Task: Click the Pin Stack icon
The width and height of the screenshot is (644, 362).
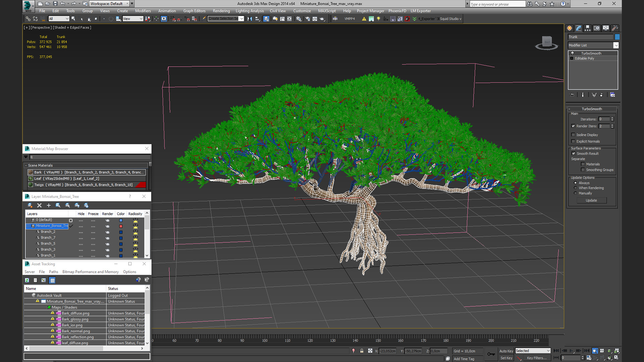Action: pos(572,95)
